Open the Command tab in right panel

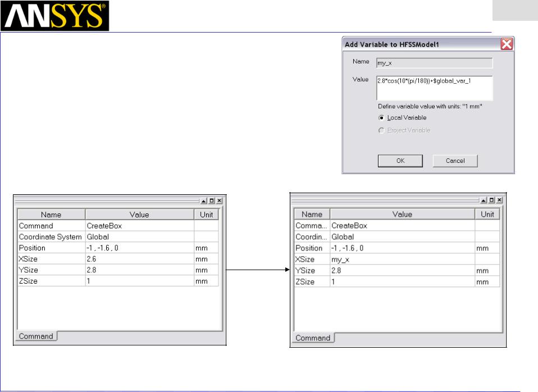click(313, 338)
